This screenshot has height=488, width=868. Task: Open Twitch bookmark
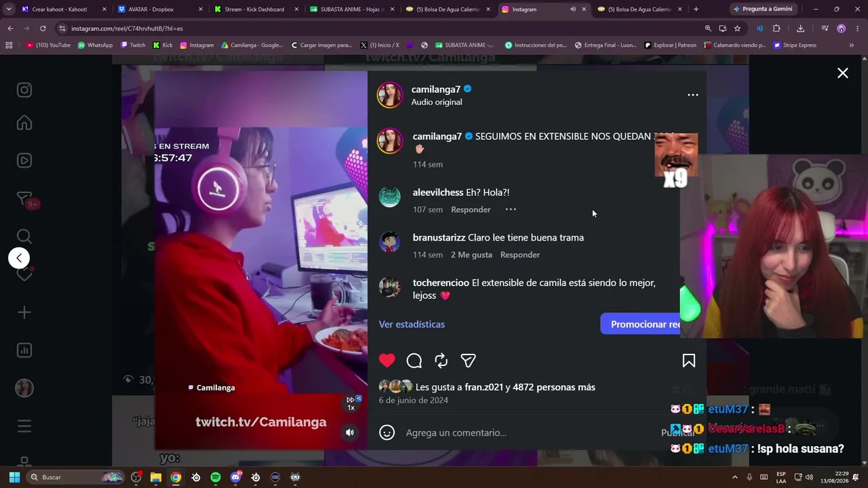click(133, 45)
